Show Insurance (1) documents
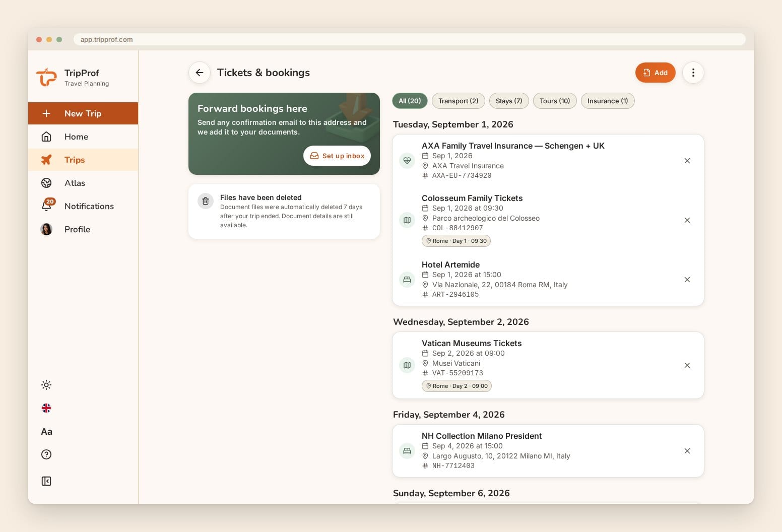Viewport: 782px width, 532px height. coord(608,101)
